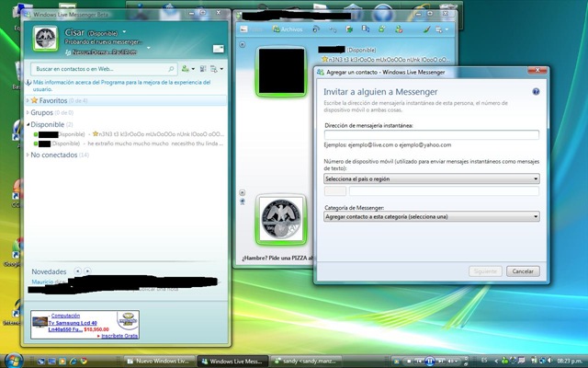Open Selecciona el país o región dropdown
The height and width of the screenshot is (368, 588).
pos(432,178)
